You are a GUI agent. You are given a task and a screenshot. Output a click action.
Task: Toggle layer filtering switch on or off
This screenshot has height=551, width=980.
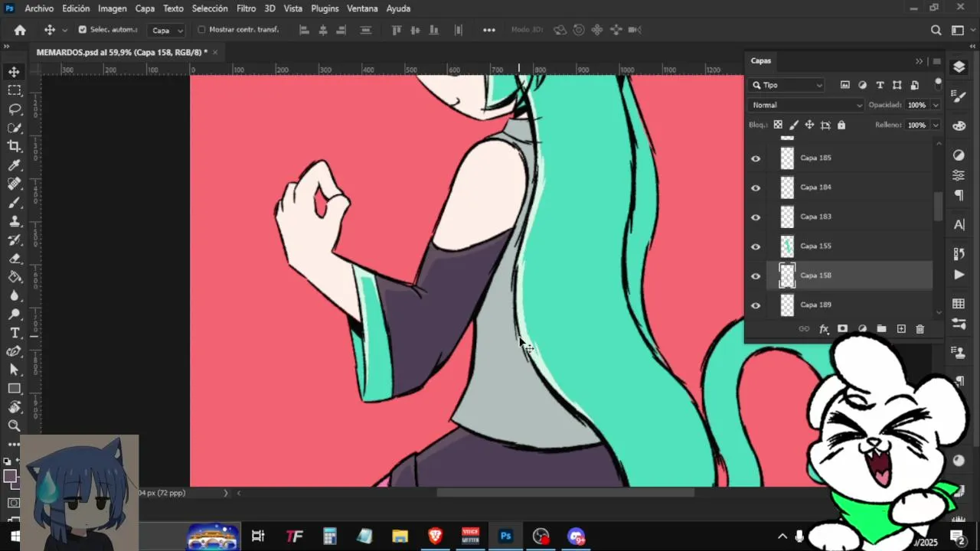tap(938, 84)
